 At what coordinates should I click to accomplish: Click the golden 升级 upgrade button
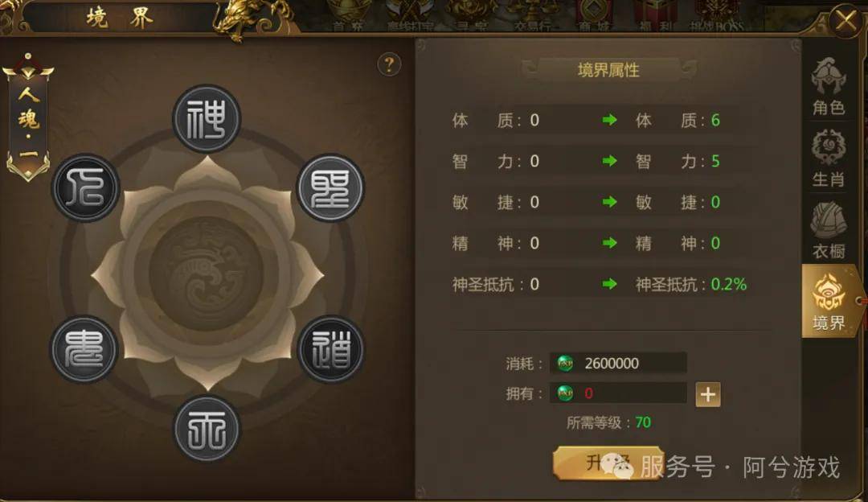click(608, 463)
